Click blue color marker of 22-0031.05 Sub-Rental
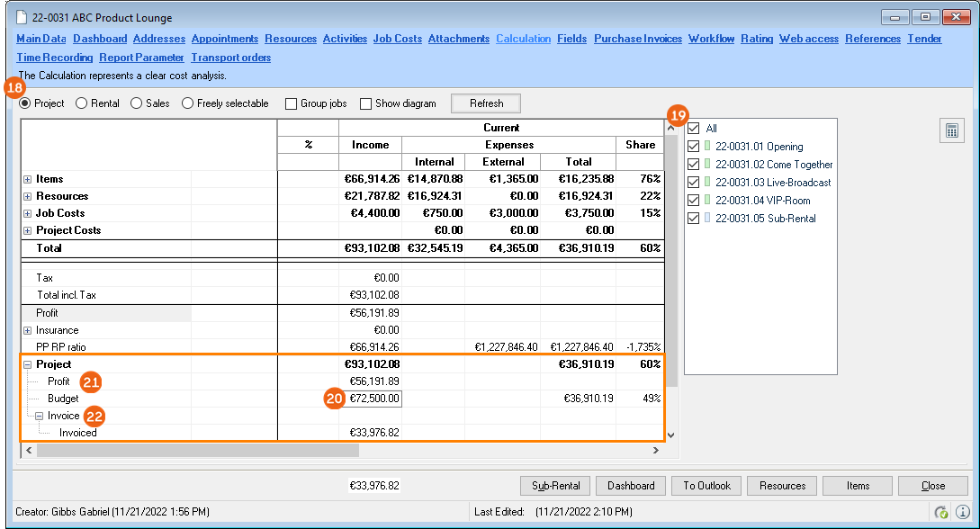Screen dimensions: 980x529 (x=707, y=219)
